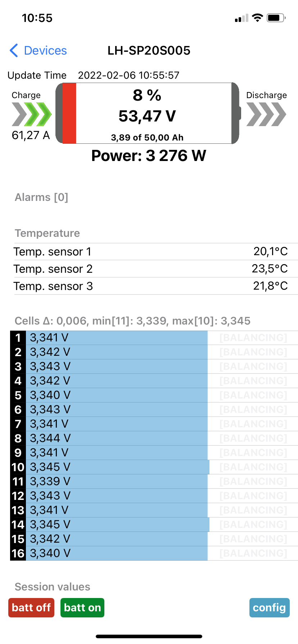Tap the Wi-Fi status icon

257,18
